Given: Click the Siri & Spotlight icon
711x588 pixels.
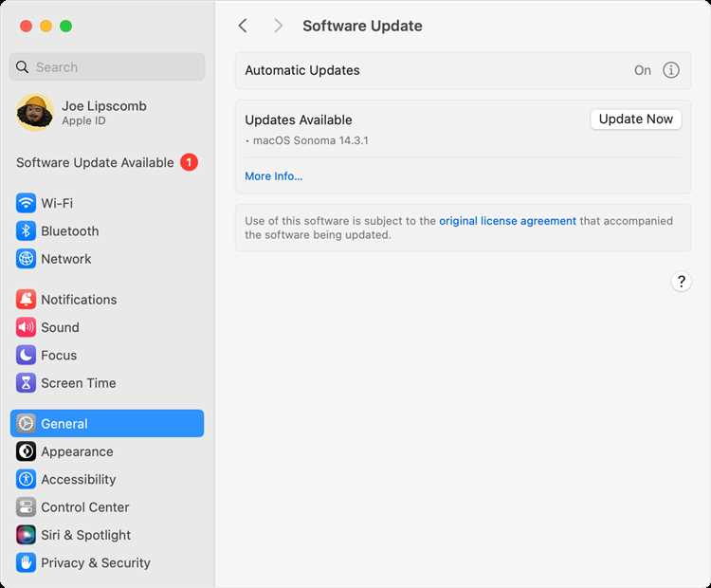Looking at the screenshot, I should [x=26, y=535].
